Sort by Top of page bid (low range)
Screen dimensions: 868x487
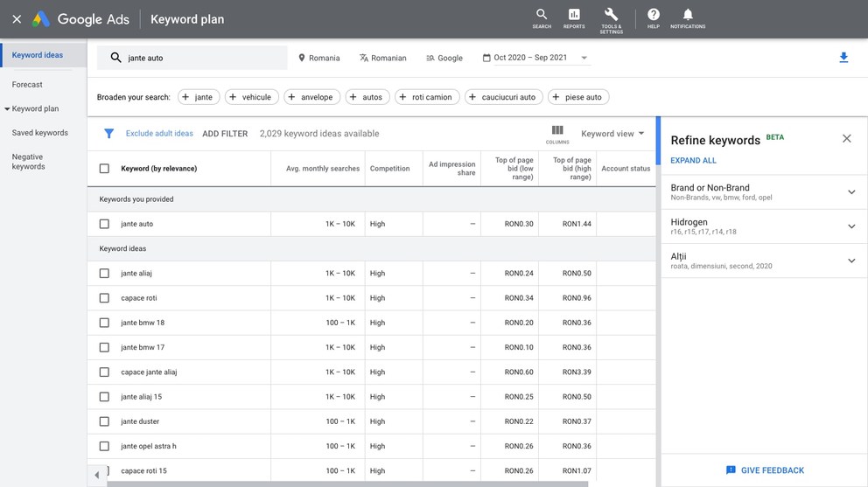point(514,168)
